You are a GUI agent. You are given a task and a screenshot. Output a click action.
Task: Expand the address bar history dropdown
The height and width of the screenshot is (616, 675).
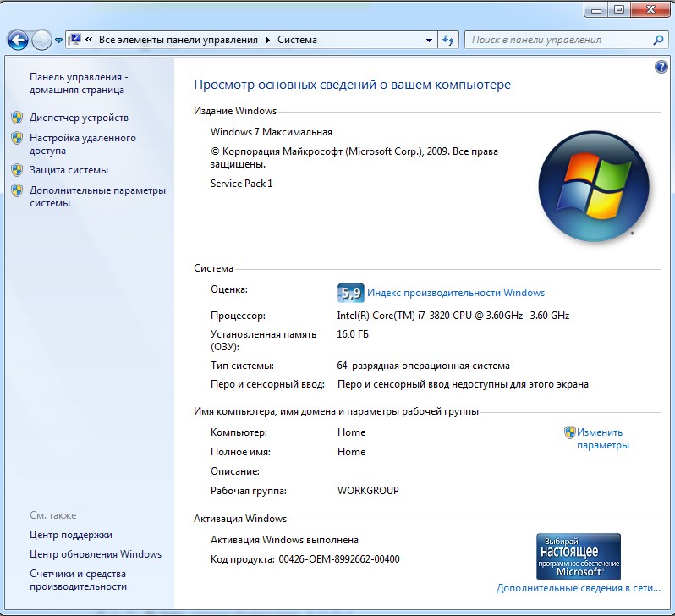429,40
